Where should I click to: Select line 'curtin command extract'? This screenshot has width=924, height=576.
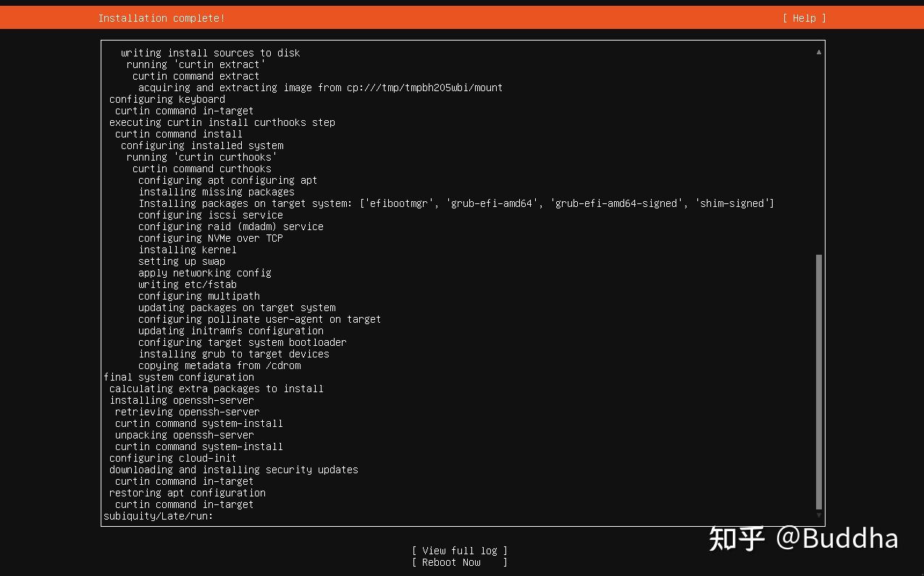pos(196,76)
